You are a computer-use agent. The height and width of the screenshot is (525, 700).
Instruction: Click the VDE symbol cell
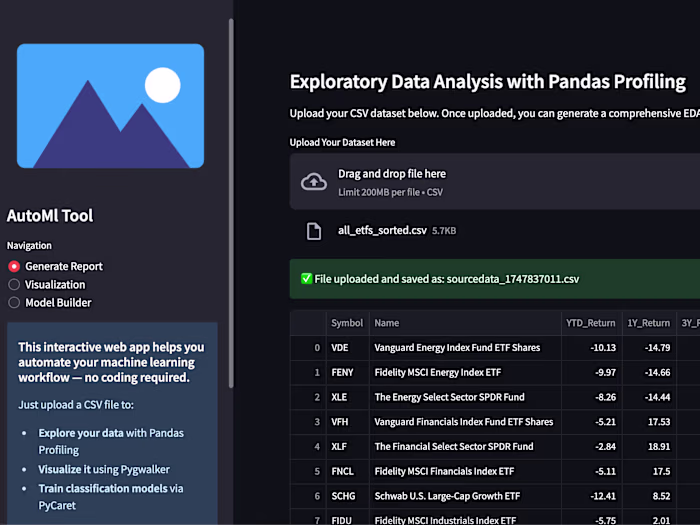pyautogui.click(x=347, y=348)
